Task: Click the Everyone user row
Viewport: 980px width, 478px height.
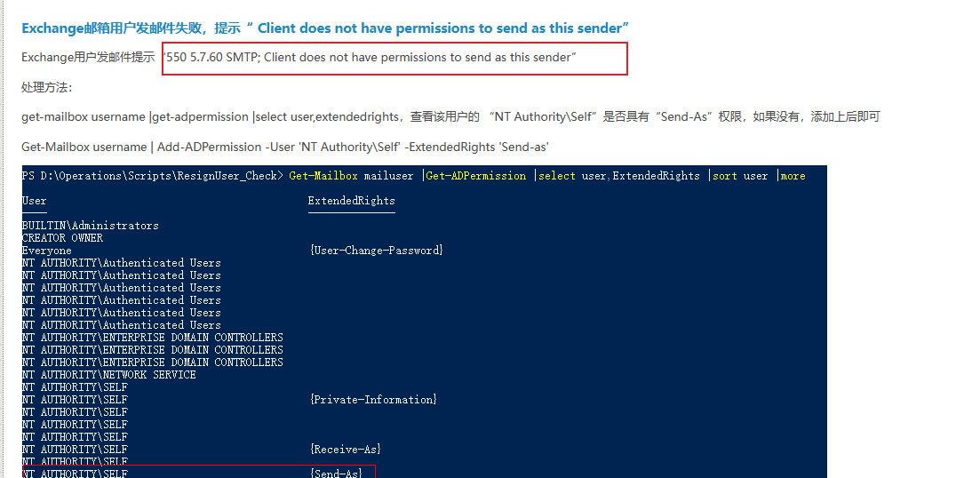Action: click(x=47, y=251)
